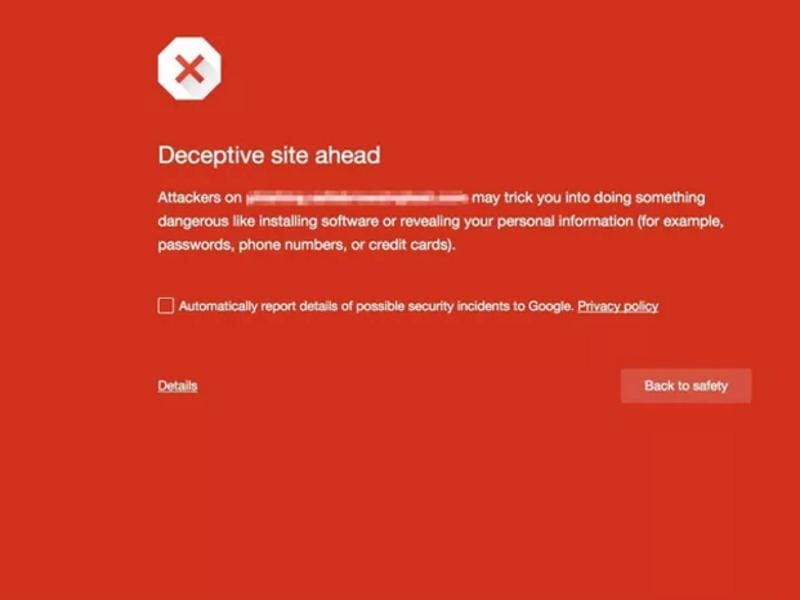800x600 pixels.
Task: Click the word "ahead" in the heading
Action: pyautogui.click(x=347, y=155)
